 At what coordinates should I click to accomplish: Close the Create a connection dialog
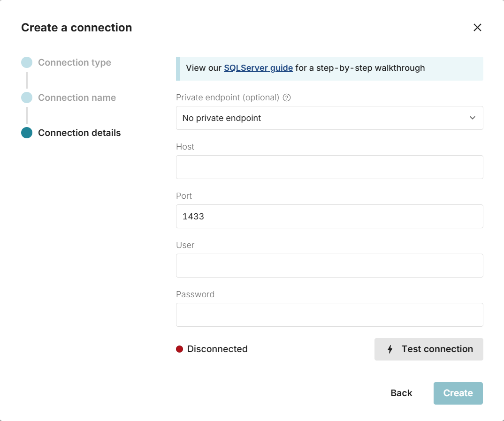point(477,28)
